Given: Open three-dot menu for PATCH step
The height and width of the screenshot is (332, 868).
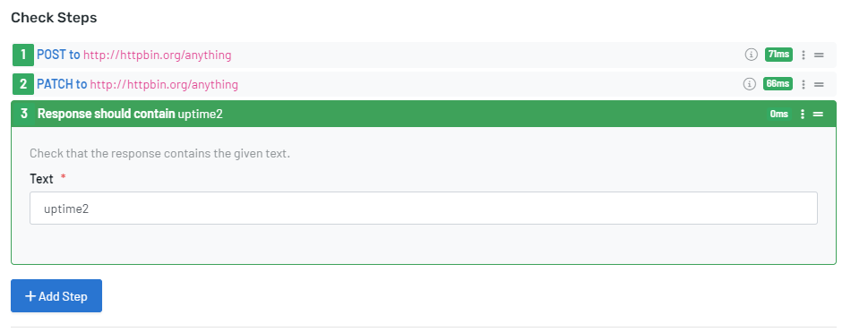Looking at the screenshot, I should [804, 84].
